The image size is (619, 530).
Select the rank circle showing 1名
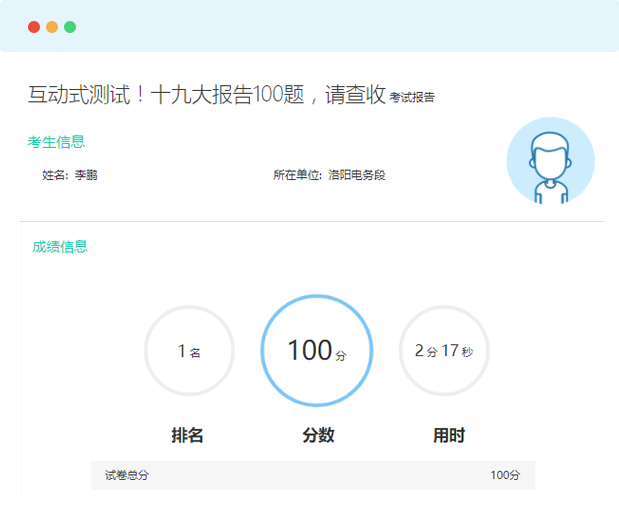(189, 351)
